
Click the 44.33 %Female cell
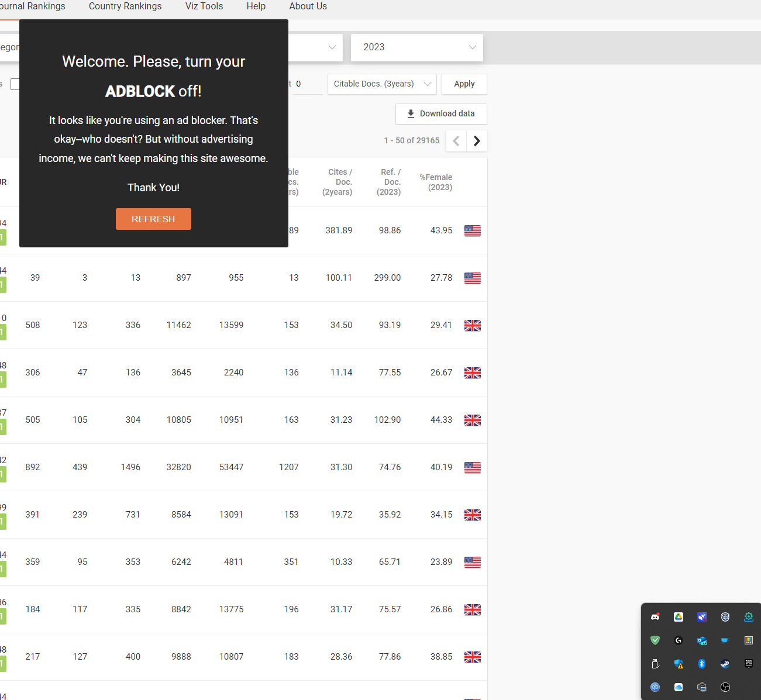(442, 420)
